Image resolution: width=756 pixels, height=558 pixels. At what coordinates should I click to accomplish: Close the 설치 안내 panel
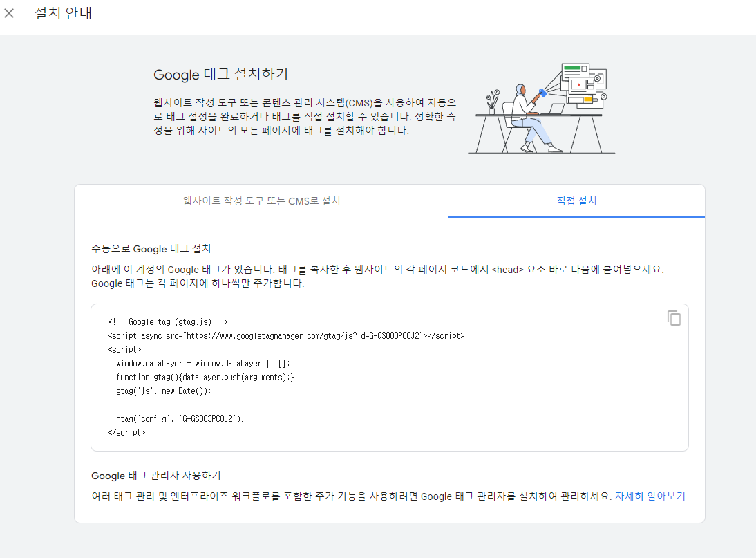click(x=9, y=13)
